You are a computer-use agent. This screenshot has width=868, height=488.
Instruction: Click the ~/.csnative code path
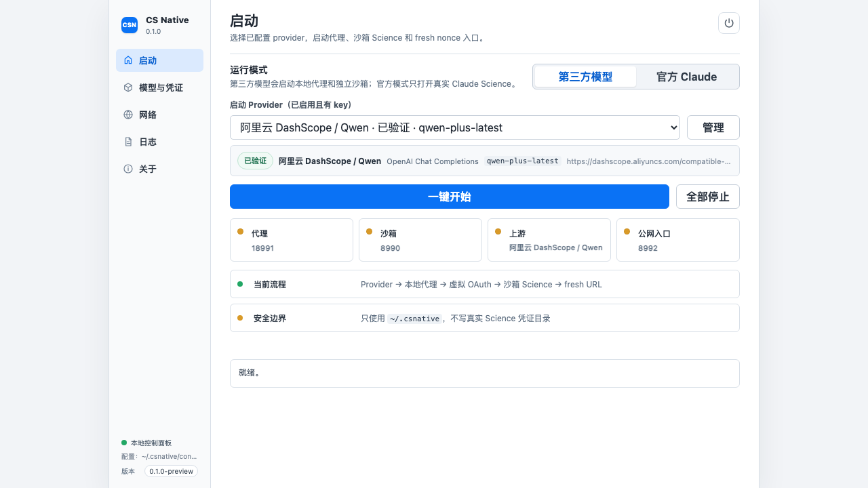tap(415, 319)
